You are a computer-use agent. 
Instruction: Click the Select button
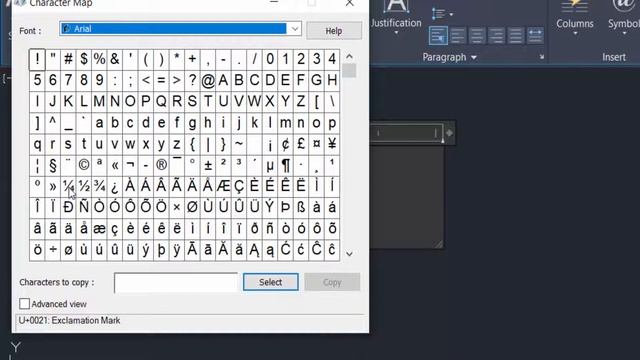[271, 282]
